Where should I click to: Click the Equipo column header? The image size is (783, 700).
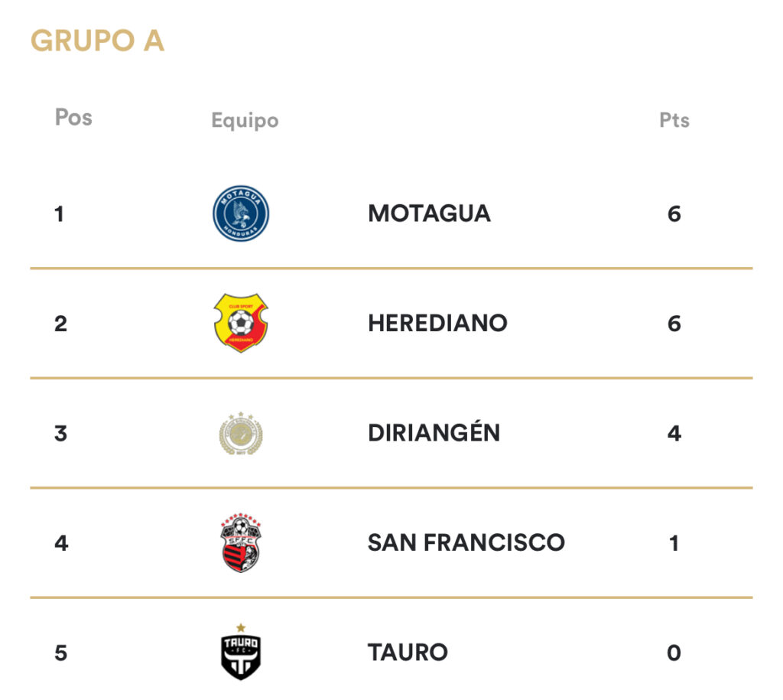pyautogui.click(x=245, y=120)
